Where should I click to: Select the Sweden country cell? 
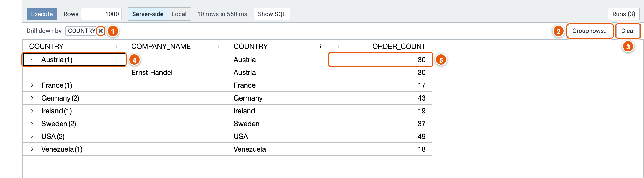(x=279, y=124)
